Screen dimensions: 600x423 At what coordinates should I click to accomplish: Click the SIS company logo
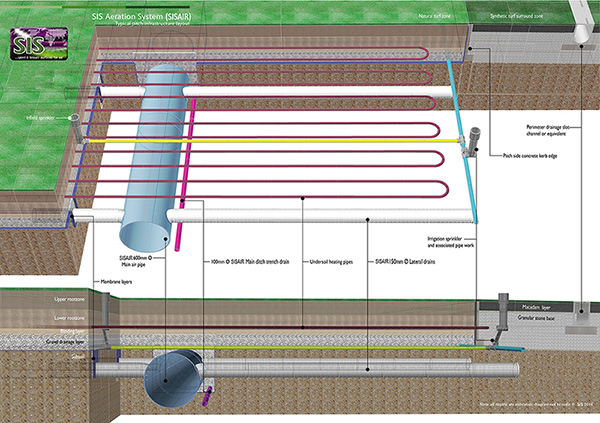[x=39, y=43]
